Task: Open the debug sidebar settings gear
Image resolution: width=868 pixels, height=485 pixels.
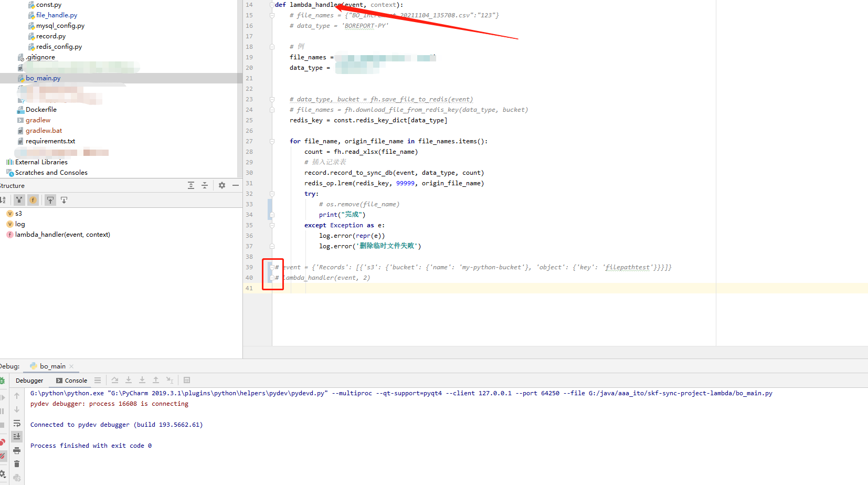Action: coord(3,473)
